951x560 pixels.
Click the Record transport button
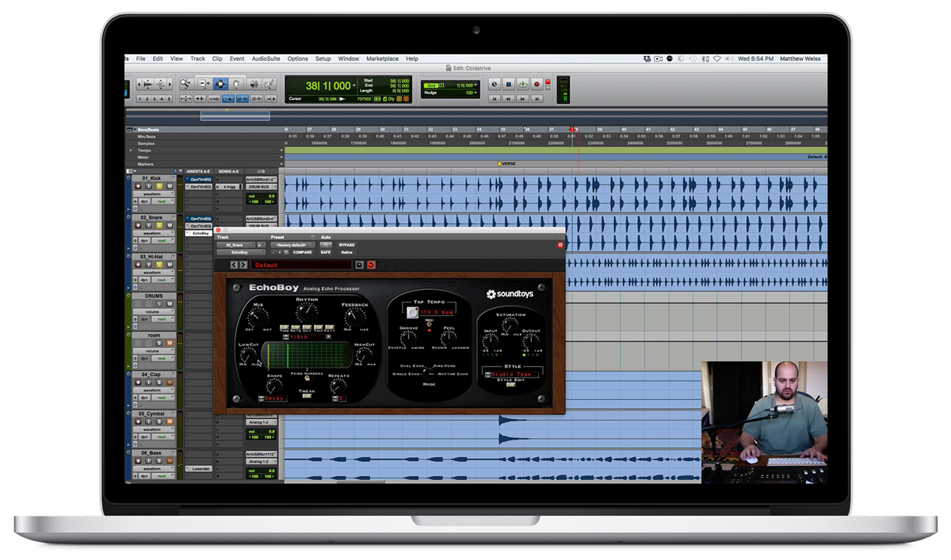pos(537,84)
